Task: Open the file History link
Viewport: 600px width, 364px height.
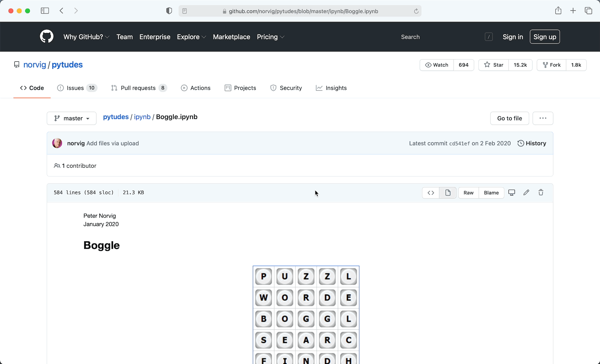Action: tap(532, 143)
